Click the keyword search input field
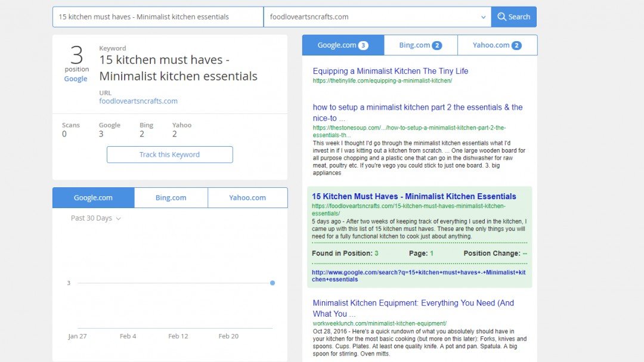The height and width of the screenshot is (362, 644). [158, 17]
